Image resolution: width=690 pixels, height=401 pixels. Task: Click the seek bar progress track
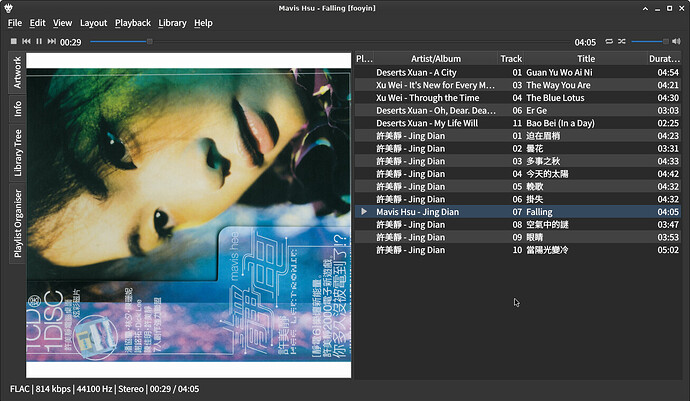330,41
